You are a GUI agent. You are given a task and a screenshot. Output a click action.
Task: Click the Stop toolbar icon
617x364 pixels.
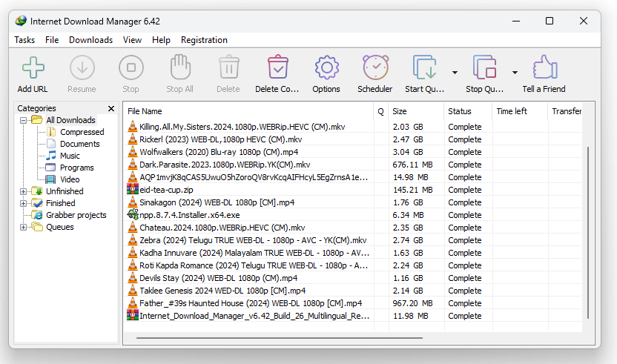coord(131,67)
